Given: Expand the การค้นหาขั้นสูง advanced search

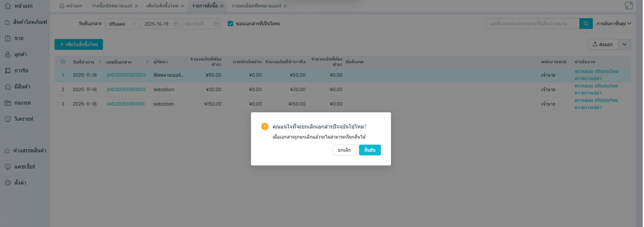Looking at the screenshot, I should (613, 24).
